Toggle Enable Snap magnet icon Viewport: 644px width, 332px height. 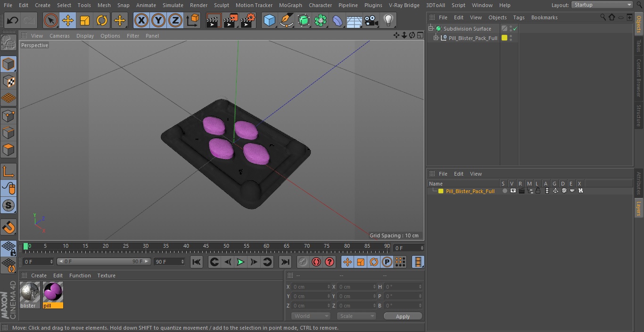click(8, 227)
